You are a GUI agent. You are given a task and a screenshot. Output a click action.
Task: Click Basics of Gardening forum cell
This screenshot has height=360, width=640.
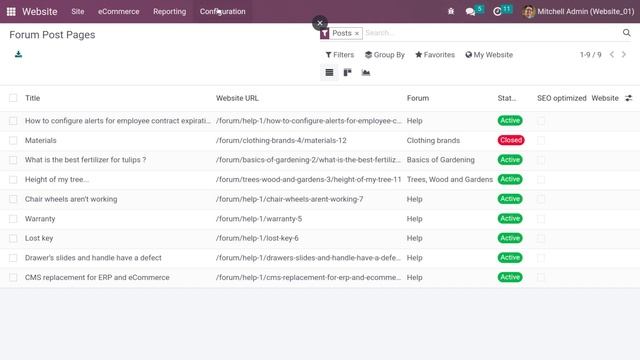click(440, 160)
